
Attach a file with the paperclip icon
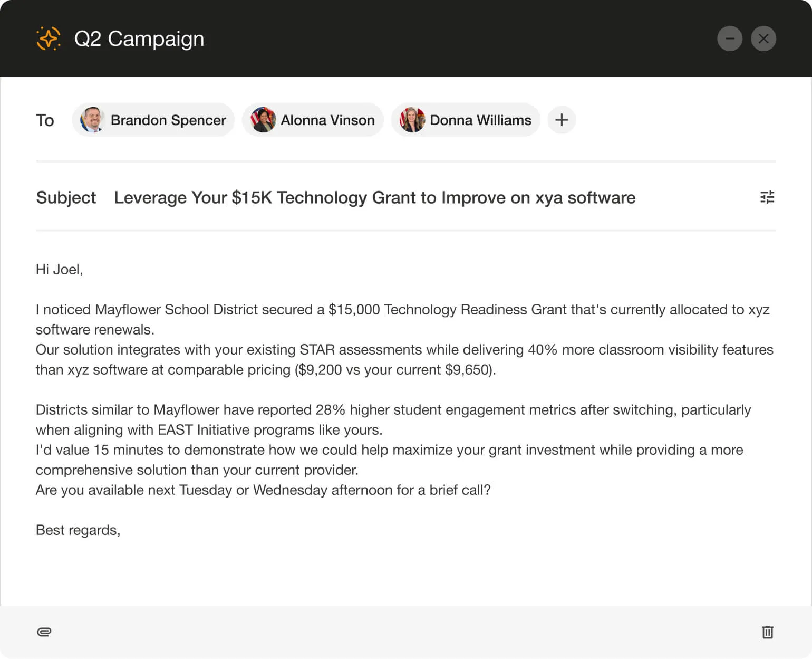[44, 632]
